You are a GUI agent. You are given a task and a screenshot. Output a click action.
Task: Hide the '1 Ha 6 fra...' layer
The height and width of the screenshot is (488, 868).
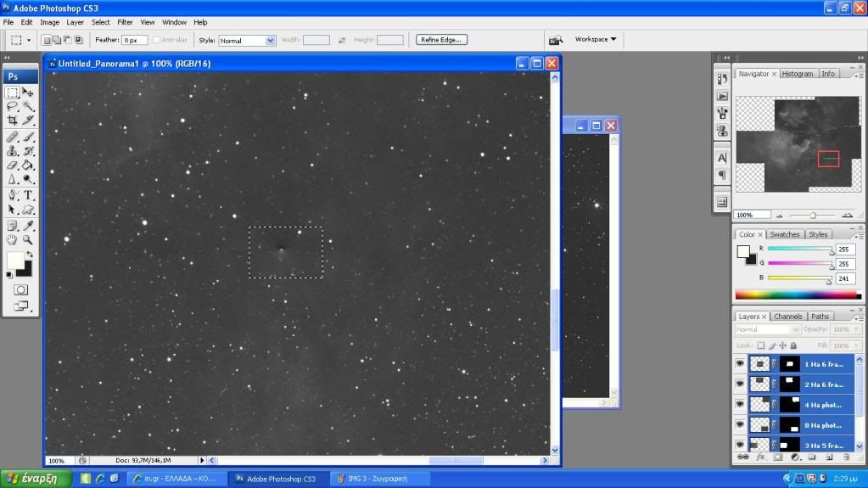pos(740,363)
